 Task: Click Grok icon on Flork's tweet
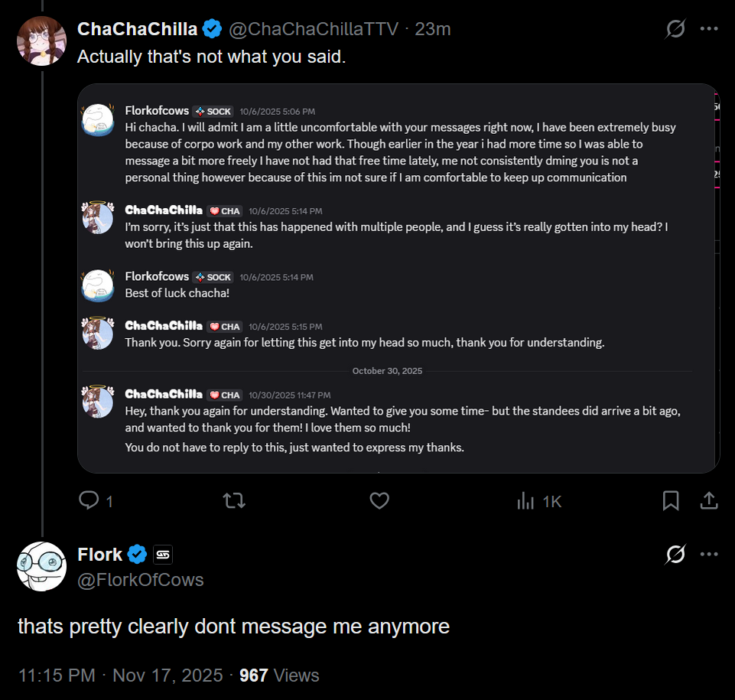[x=675, y=554]
